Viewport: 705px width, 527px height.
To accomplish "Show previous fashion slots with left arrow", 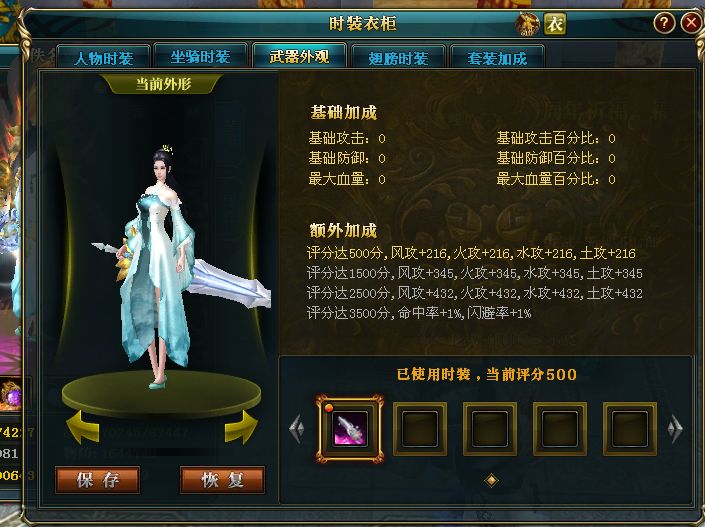I will (297, 429).
